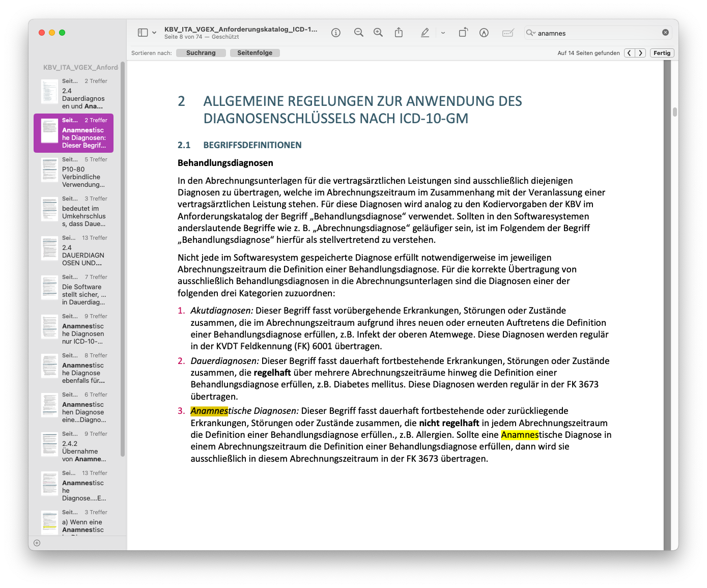Viewport: 707px width, 588px height.
Task: Toggle the sidebar view button
Action: [x=143, y=33]
